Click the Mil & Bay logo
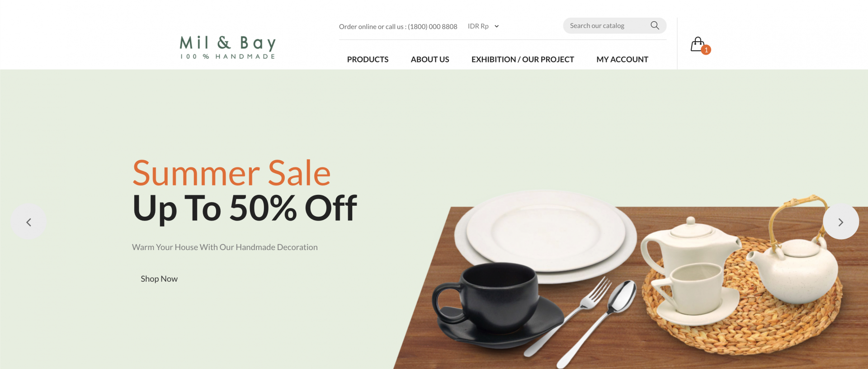868x369 pixels. (x=228, y=47)
